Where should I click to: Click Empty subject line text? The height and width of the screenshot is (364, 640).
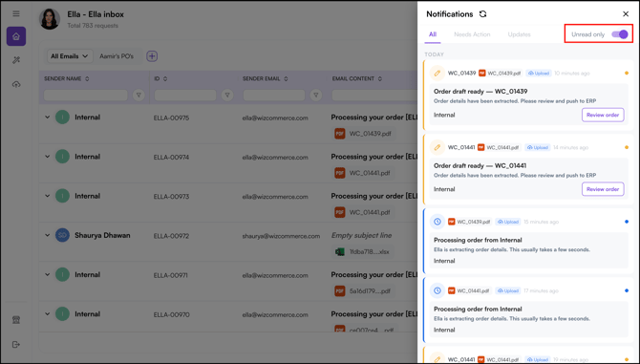click(361, 235)
